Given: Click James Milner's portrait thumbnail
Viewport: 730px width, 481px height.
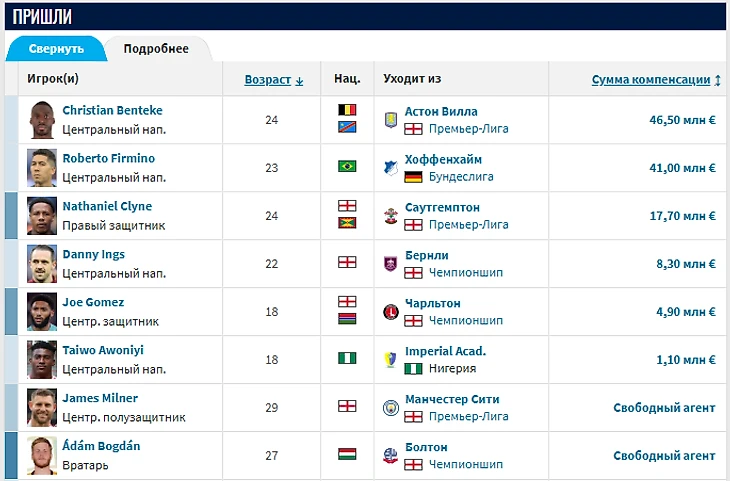Looking at the screenshot, I should tap(42, 407).
